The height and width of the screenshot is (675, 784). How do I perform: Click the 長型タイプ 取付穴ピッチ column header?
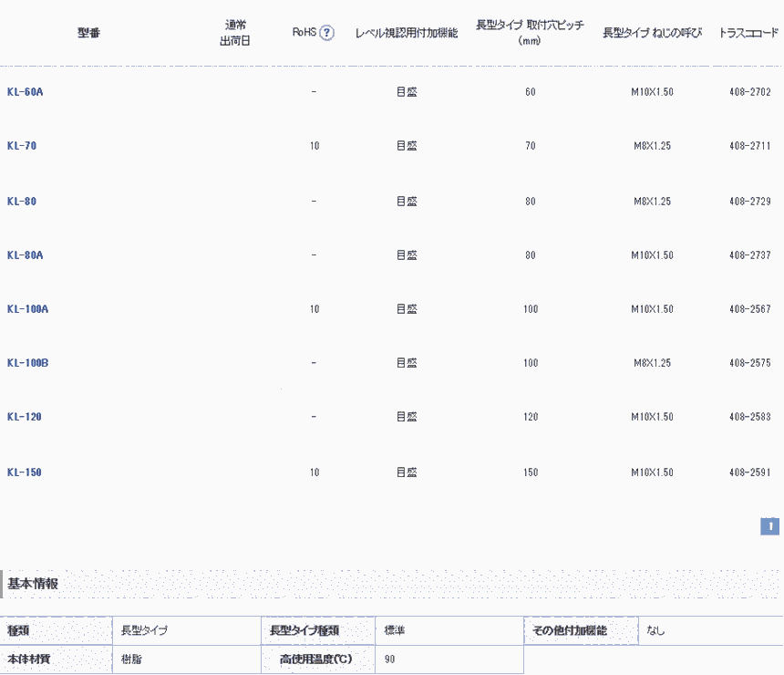point(530,33)
